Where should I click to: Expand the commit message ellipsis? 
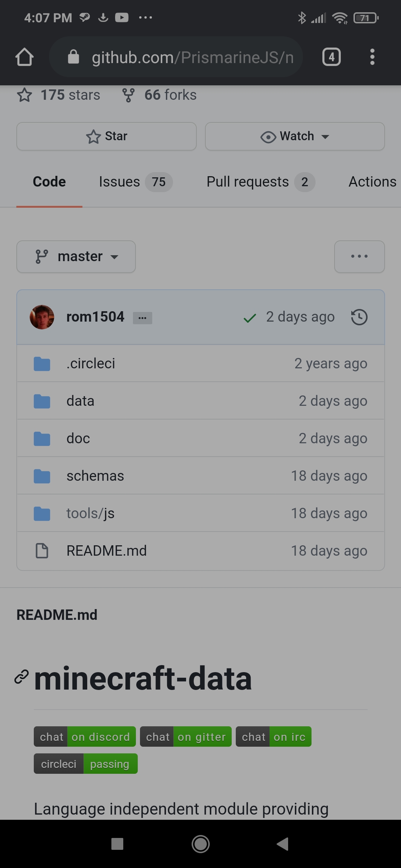[x=143, y=317]
